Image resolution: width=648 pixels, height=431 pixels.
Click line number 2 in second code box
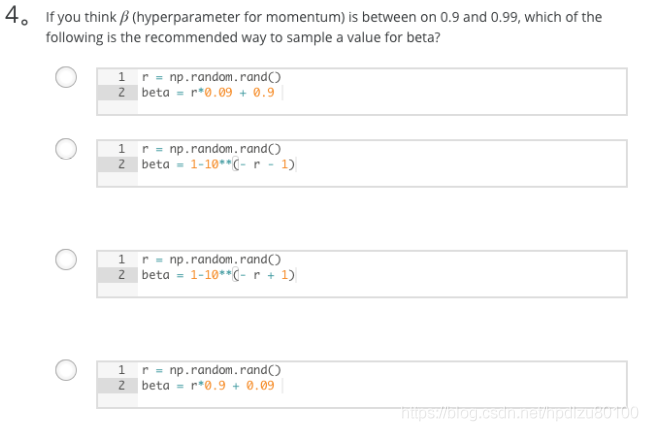point(121,164)
